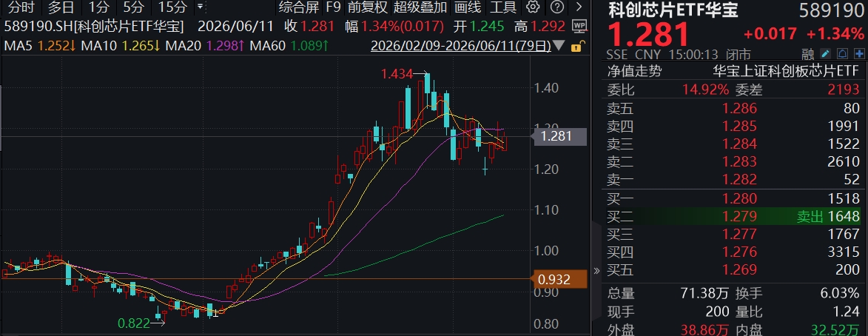Open 综合屏 view

(x=299, y=7)
